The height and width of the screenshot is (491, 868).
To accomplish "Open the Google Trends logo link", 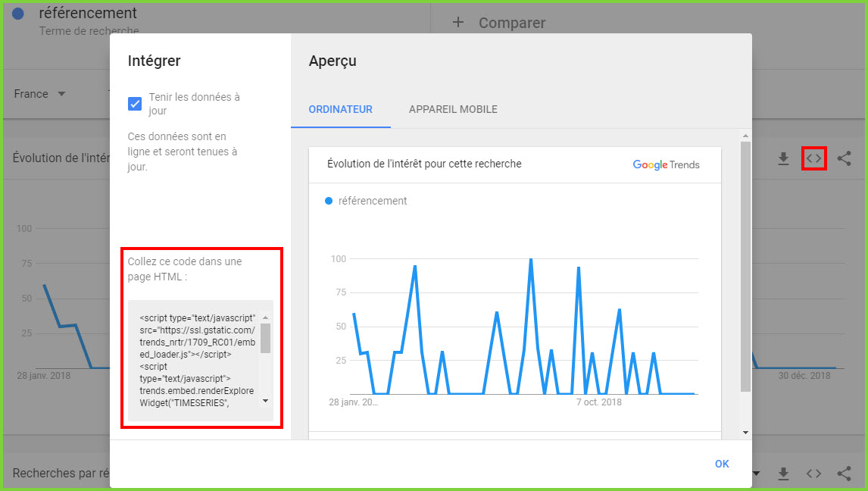I will point(666,164).
